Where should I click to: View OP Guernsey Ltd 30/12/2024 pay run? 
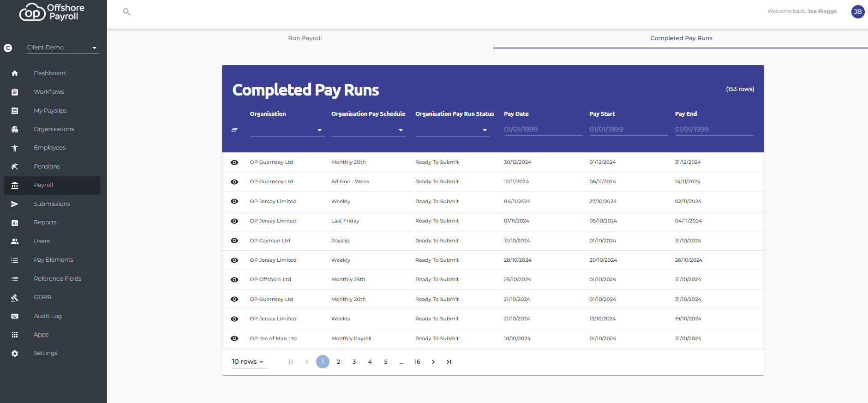[x=234, y=162]
